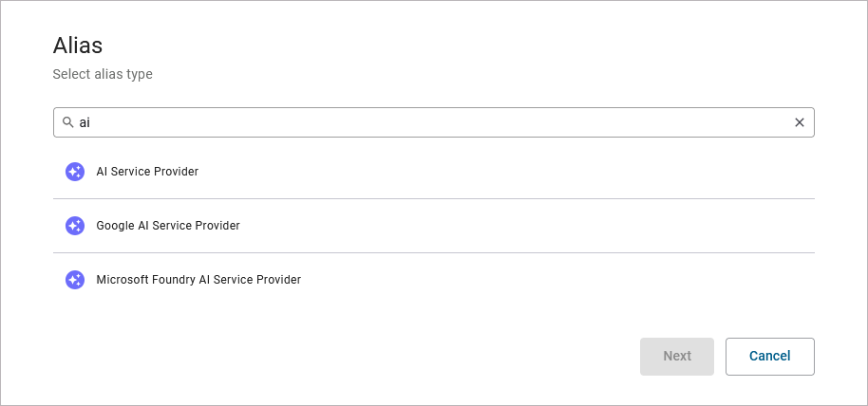Click the typed text "ai" in the search box

click(x=85, y=122)
